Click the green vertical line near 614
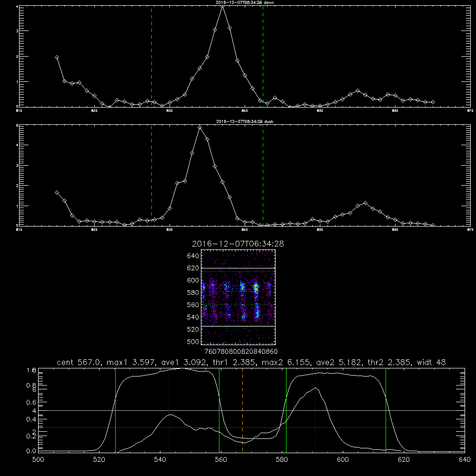The image size is (476, 476). [x=386, y=410]
